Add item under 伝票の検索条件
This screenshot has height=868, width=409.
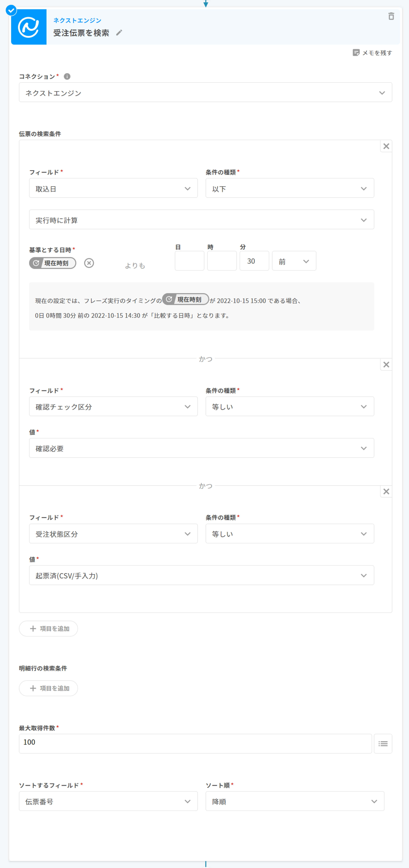[x=48, y=628]
